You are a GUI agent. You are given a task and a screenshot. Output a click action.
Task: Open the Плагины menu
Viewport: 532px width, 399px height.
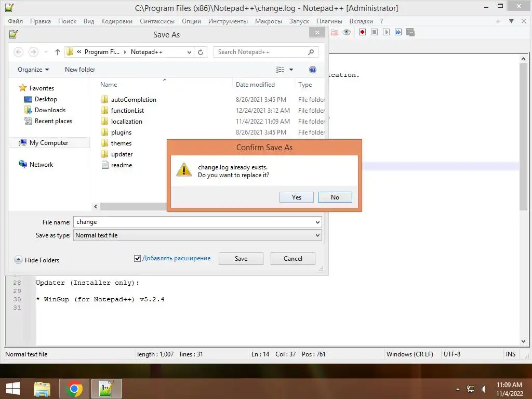(x=329, y=21)
